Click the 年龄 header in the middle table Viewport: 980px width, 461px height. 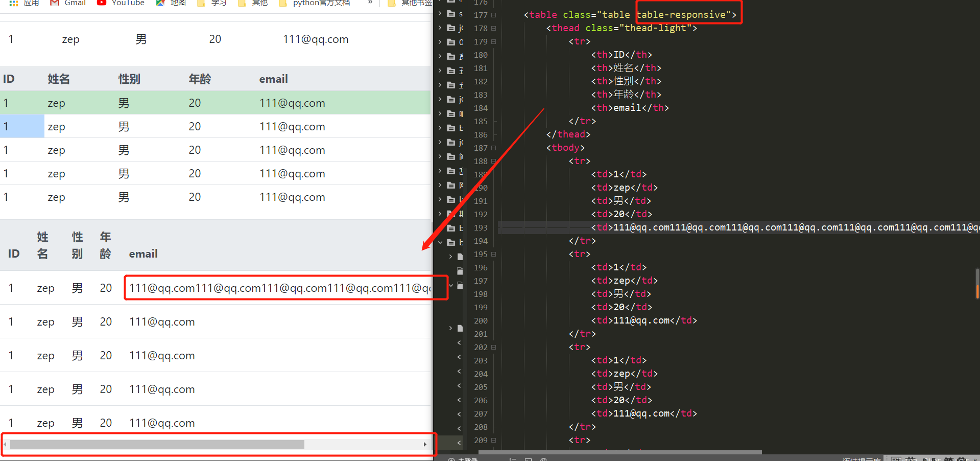coord(200,79)
